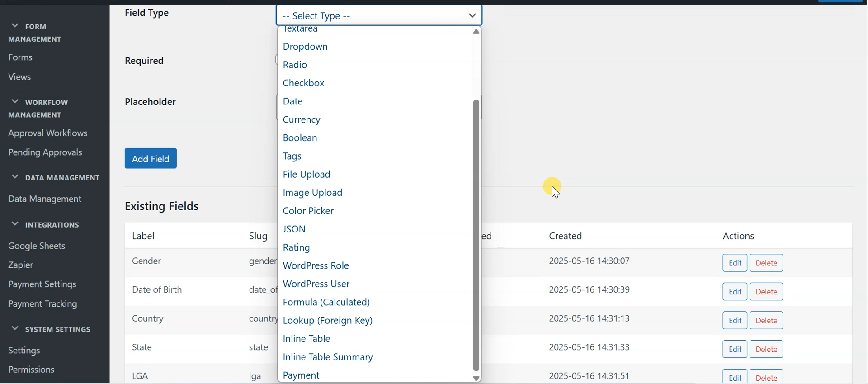Edit the State field

pyautogui.click(x=735, y=349)
